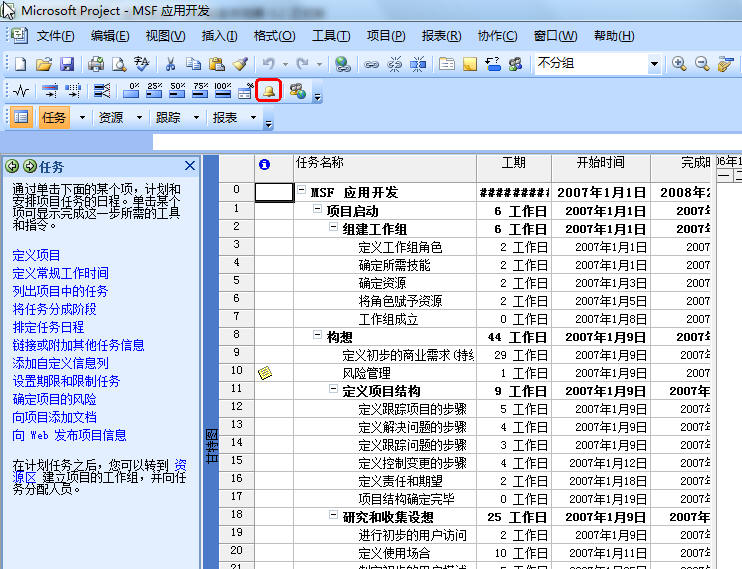
Task: Cut selection with scissors icon
Action: coord(170,64)
